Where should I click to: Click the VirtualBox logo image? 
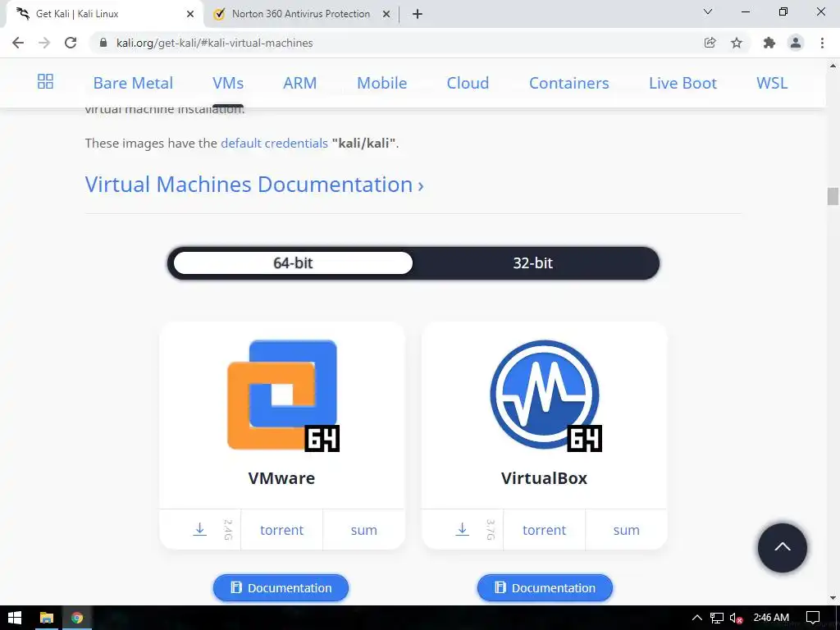[x=546, y=395]
